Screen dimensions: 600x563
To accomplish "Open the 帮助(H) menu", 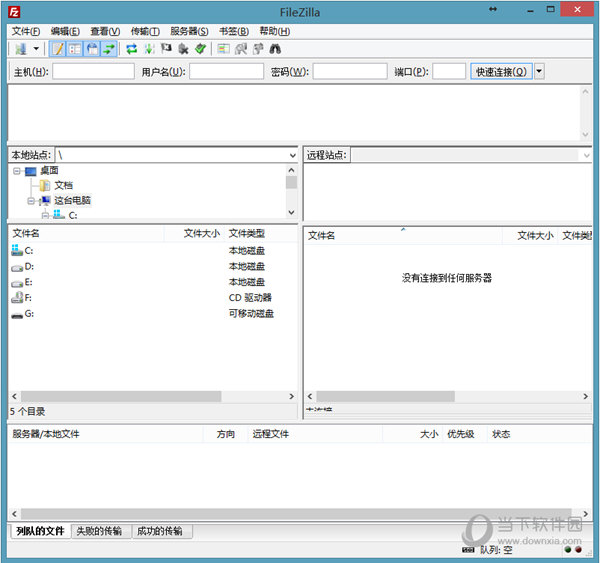I will pyautogui.click(x=274, y=31).
